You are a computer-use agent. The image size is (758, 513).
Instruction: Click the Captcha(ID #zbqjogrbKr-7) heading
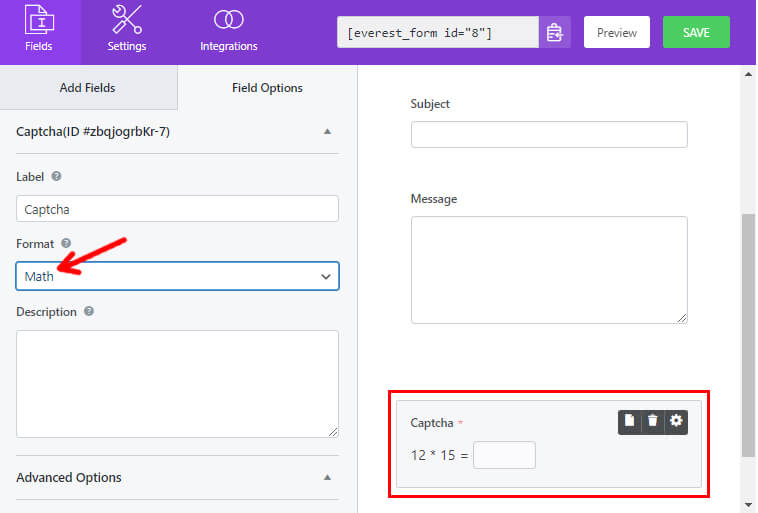click(x=93, y=132)
